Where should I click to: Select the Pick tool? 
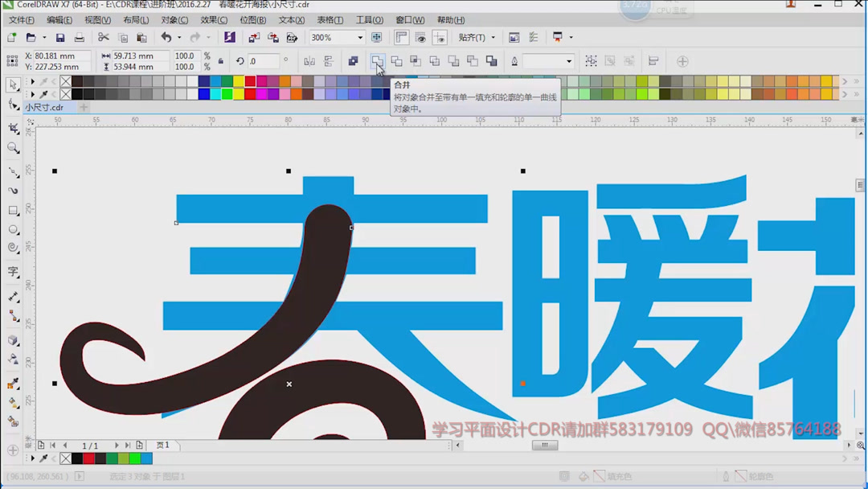coord(13,85)
